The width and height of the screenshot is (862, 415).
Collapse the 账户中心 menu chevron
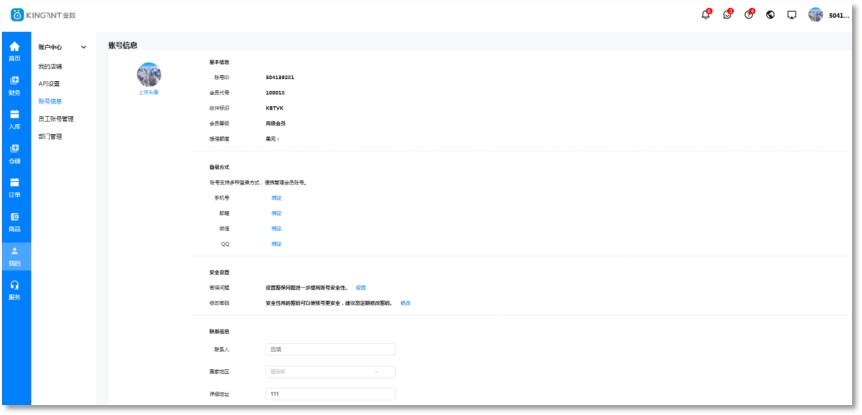click(x=84, y=47)
